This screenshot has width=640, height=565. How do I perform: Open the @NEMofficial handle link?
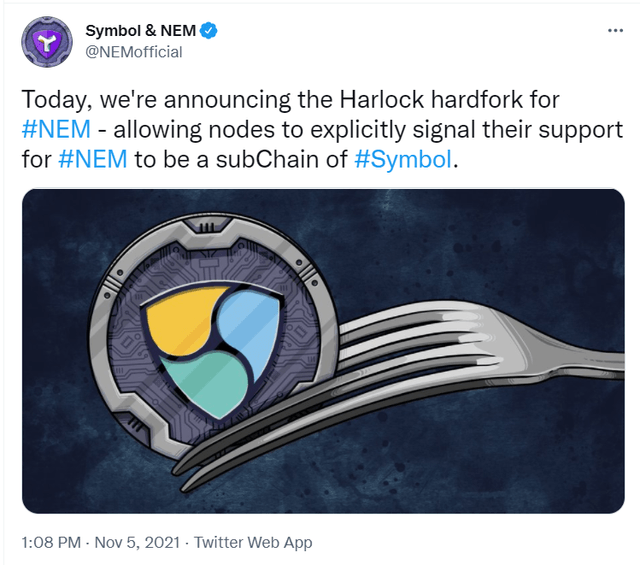pos(134,52)
